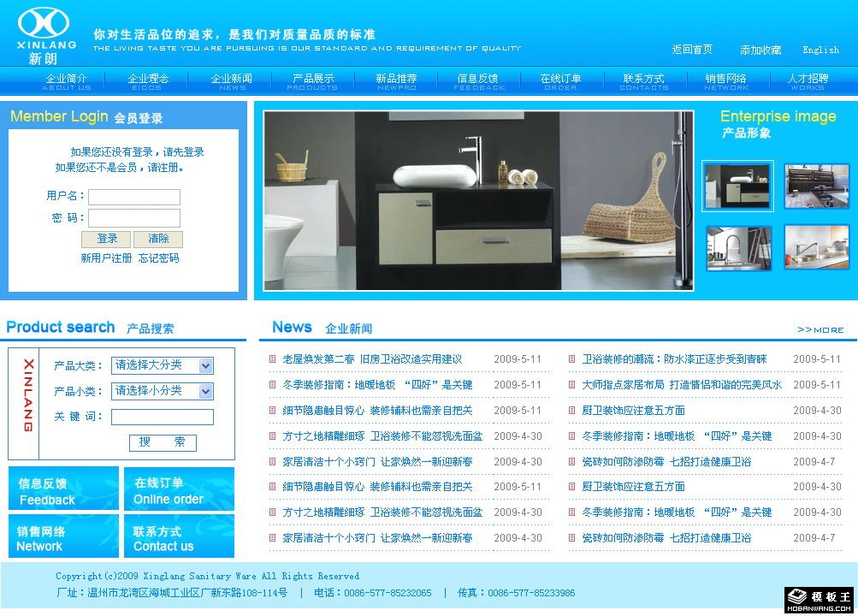Open news 老屋焕发第二春 旧房卫浴改造实用建议

pos(372,359)
